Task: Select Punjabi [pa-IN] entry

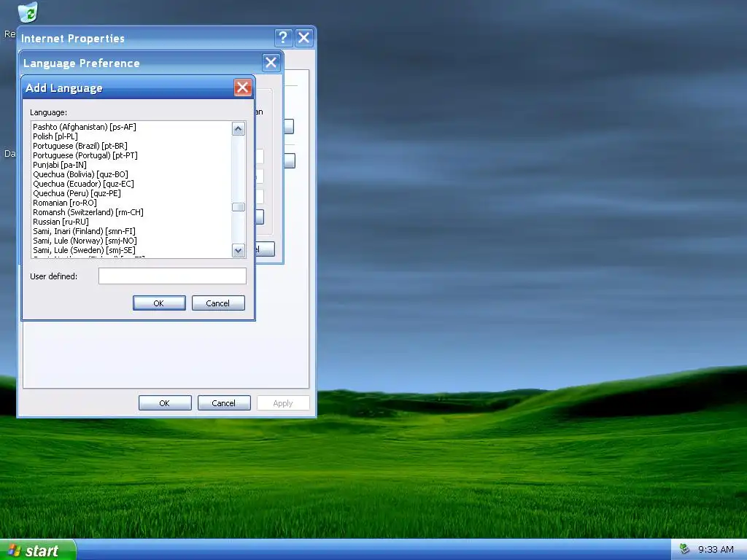Action: [60, 165]
